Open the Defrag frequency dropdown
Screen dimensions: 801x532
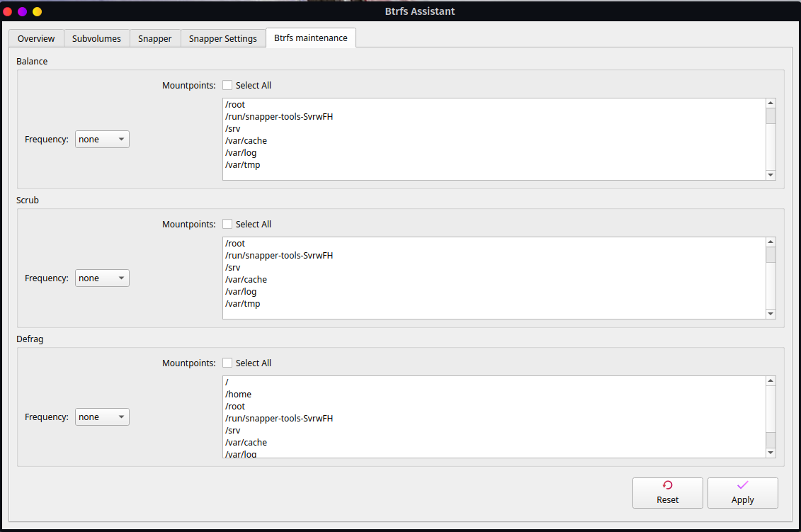click(102, 417)
